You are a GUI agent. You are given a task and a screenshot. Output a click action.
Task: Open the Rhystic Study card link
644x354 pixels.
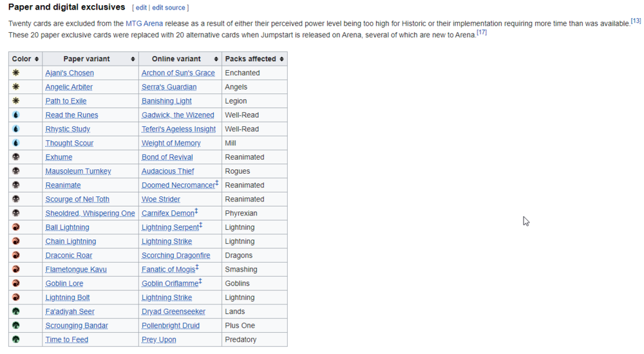pos(68,129)
